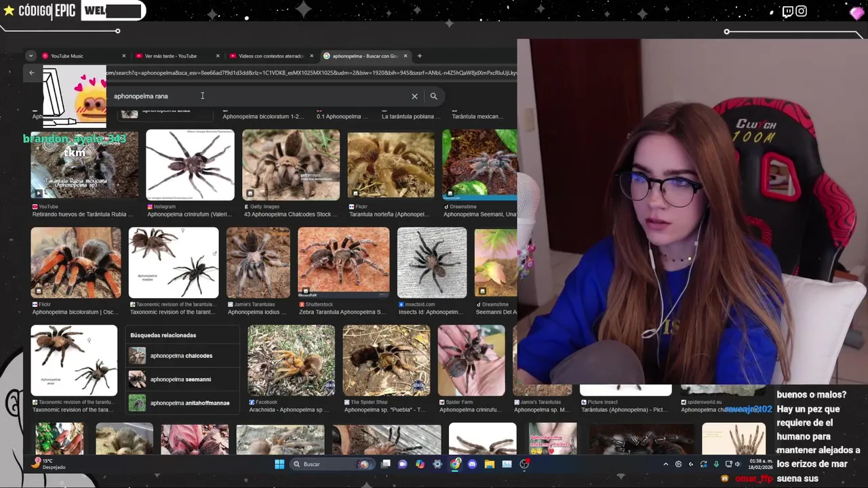The image size is (868, 488).
Task: Switch to Chrome from the taskbar
Action: point(455,464)
